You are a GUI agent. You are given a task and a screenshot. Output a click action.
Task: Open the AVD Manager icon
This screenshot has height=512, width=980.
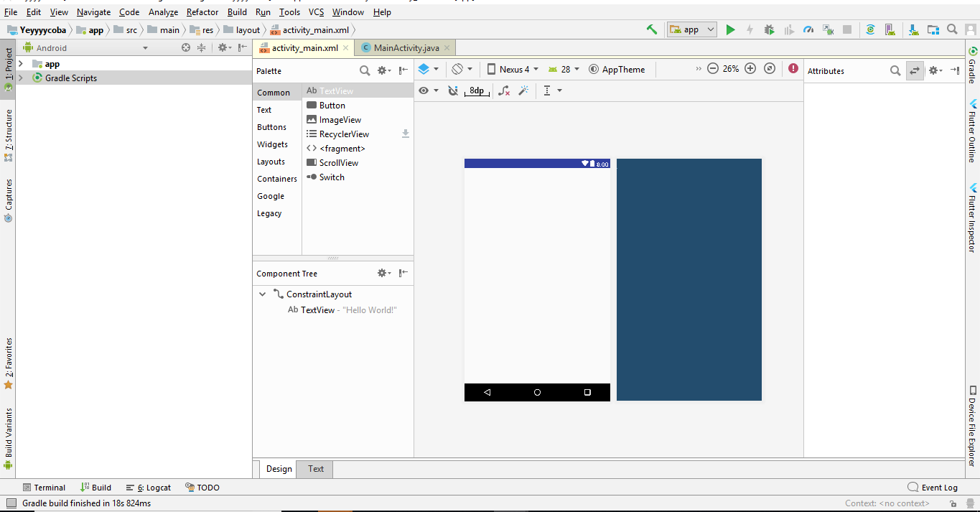(x=890, y=29)
